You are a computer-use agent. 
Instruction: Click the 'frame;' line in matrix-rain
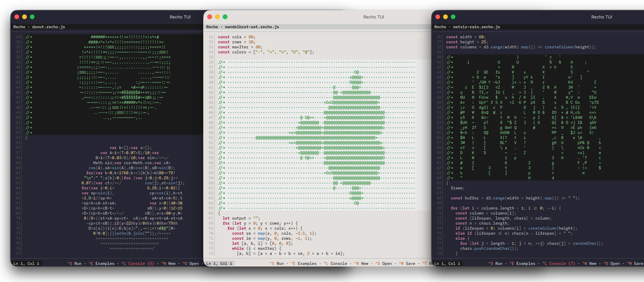[458, 188]
